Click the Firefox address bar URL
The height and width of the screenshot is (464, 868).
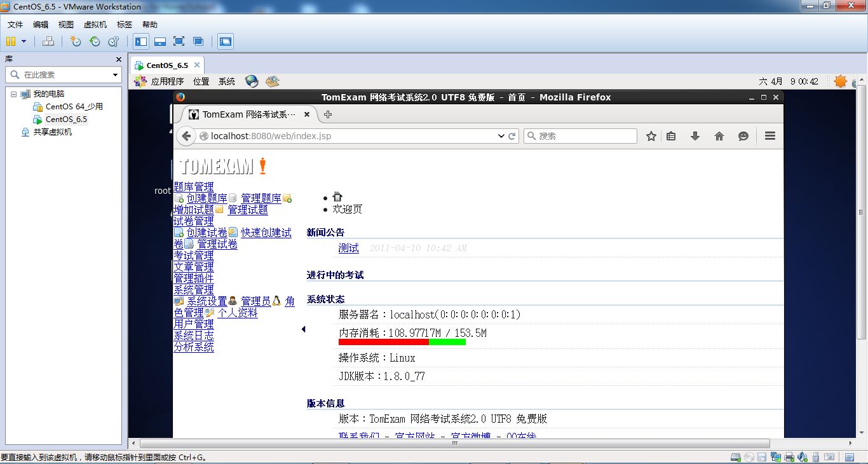click(271, 136)
